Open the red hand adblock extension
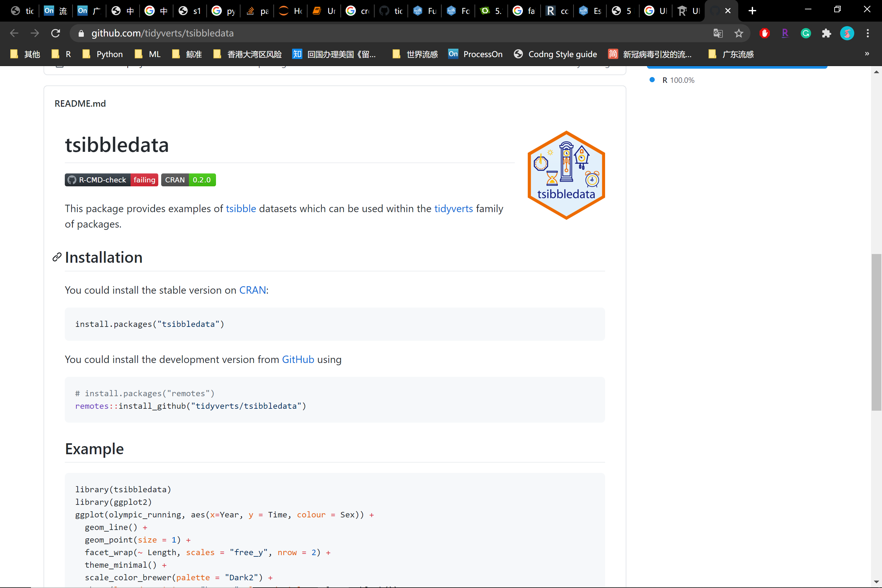 coord(765,33)
